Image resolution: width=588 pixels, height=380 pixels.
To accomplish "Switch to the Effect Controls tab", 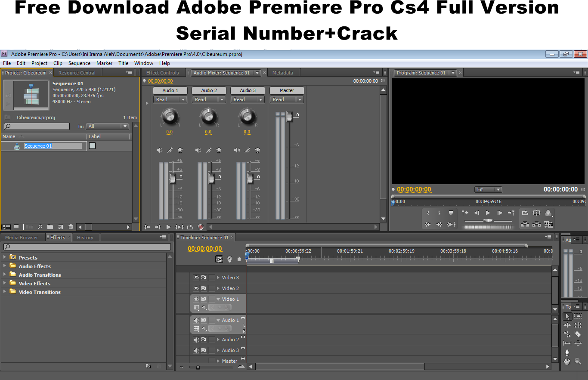I will pos(162,73).
